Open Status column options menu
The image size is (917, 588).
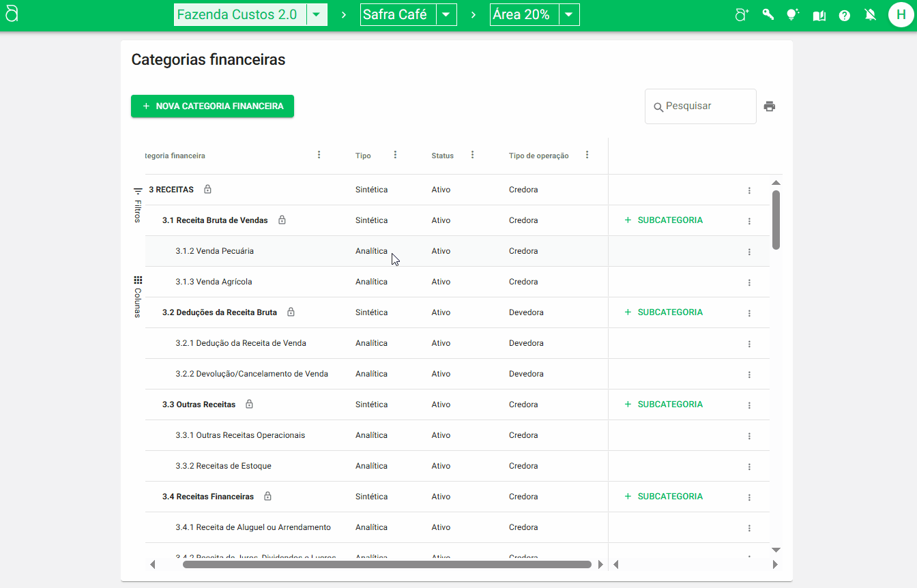point(472,155)
